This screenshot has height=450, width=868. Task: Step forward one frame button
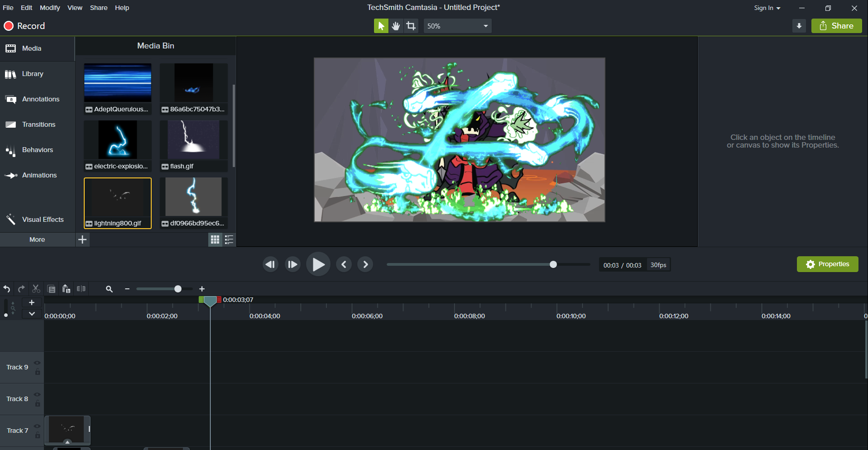(x=293, y=264)
